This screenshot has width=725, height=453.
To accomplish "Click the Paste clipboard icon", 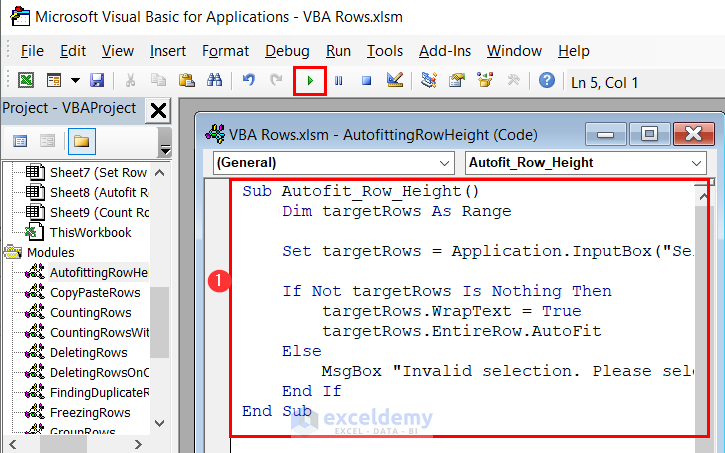I will pyautogui.click(x=186, y=80).
